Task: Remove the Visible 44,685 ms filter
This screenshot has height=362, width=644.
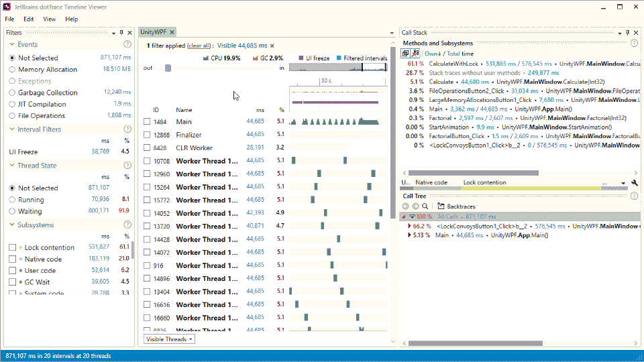Action: click(x=272, y=46)
